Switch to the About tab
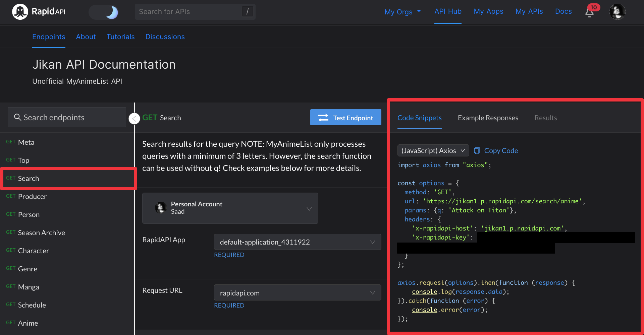Image resolution: width=644 pixels, height=335 pixels. tap(86, 37)
